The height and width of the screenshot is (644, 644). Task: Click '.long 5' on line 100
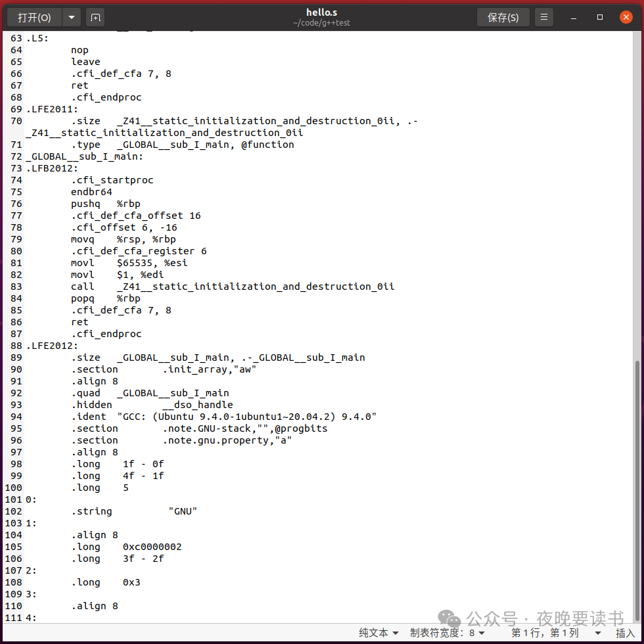pyautogui.click(x=100, y=488)
